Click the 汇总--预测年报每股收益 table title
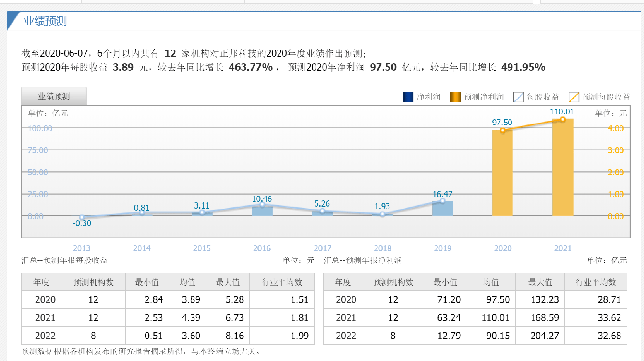Viewport: 644px width, 361px height. coord(64,260)
